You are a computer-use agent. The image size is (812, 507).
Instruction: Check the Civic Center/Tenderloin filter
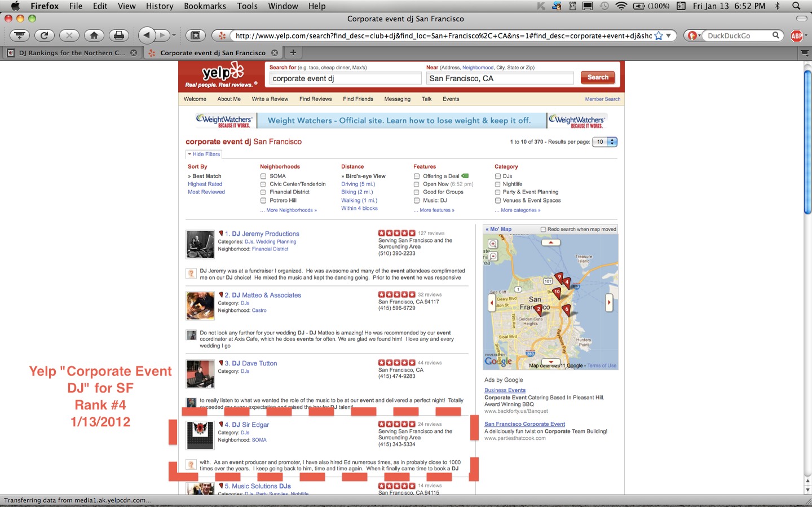(x=263, y=184)
